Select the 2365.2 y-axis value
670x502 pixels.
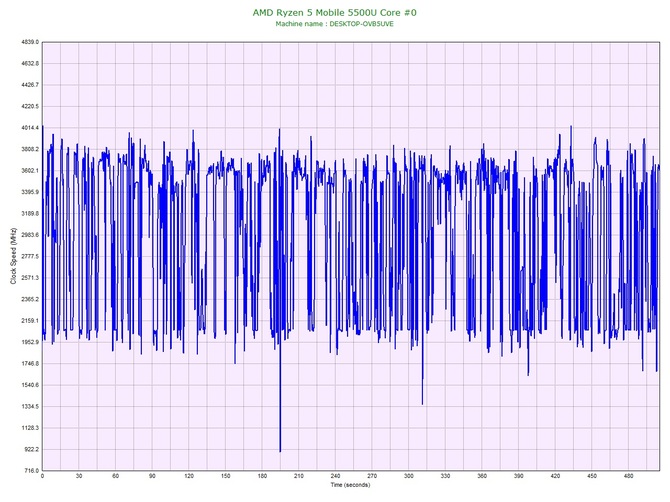[x=29, y=299]
